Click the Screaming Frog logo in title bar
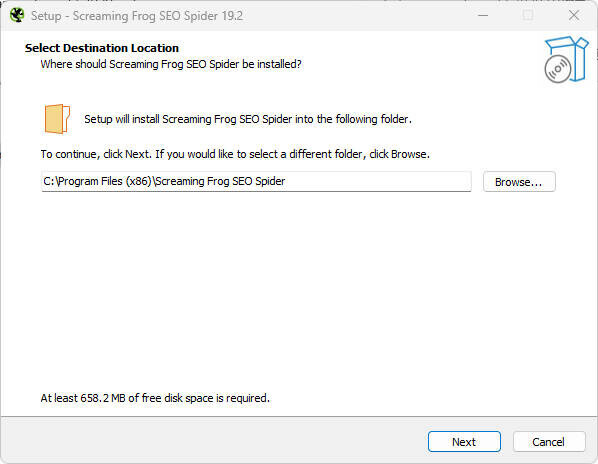The height and width of the screenshot is (464, 598). tap(17, 15)
